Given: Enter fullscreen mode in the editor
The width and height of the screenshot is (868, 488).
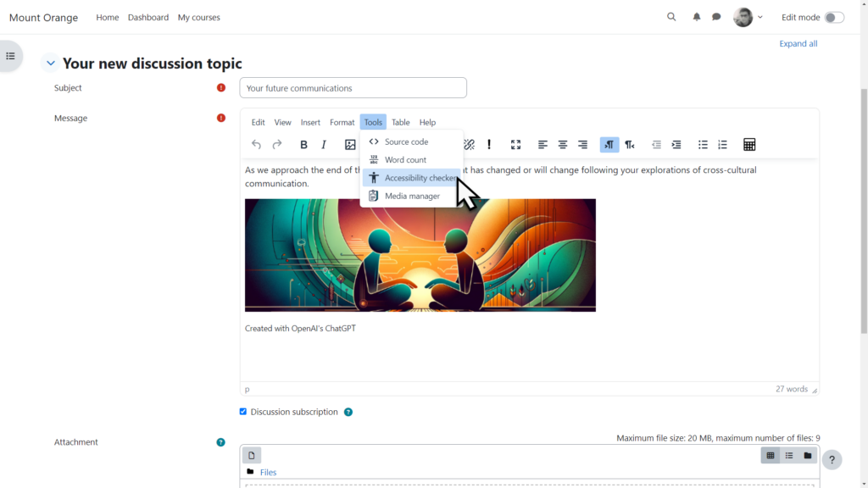Looking at the screenshot, I should 515,145.
